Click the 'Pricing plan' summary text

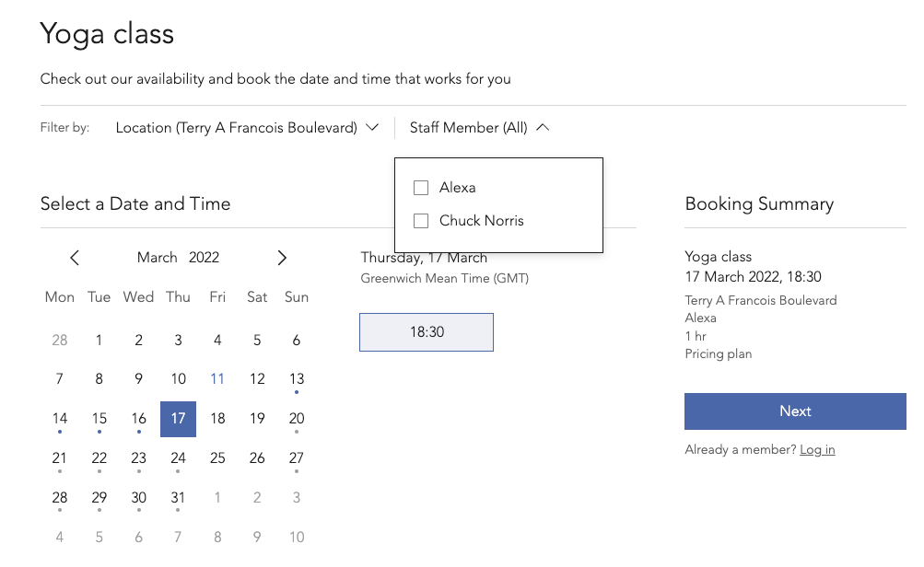pyautogui.click(x=719, y=353)
